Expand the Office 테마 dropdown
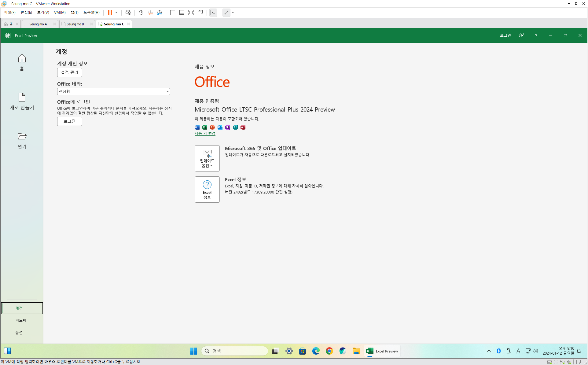Viewport: 588px width, 365px height. click(113, 91)
